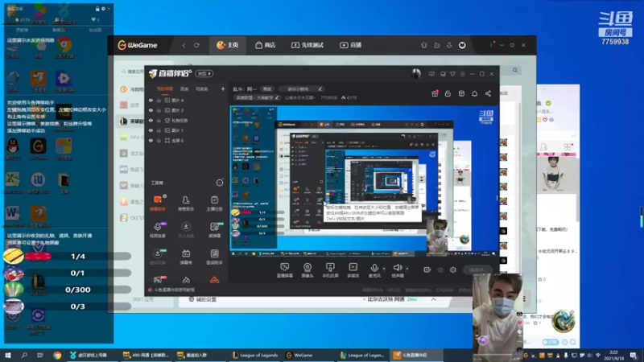The image size is (644, 362).
Task: Open the 房管助手 tool
Action: [186, 204]
